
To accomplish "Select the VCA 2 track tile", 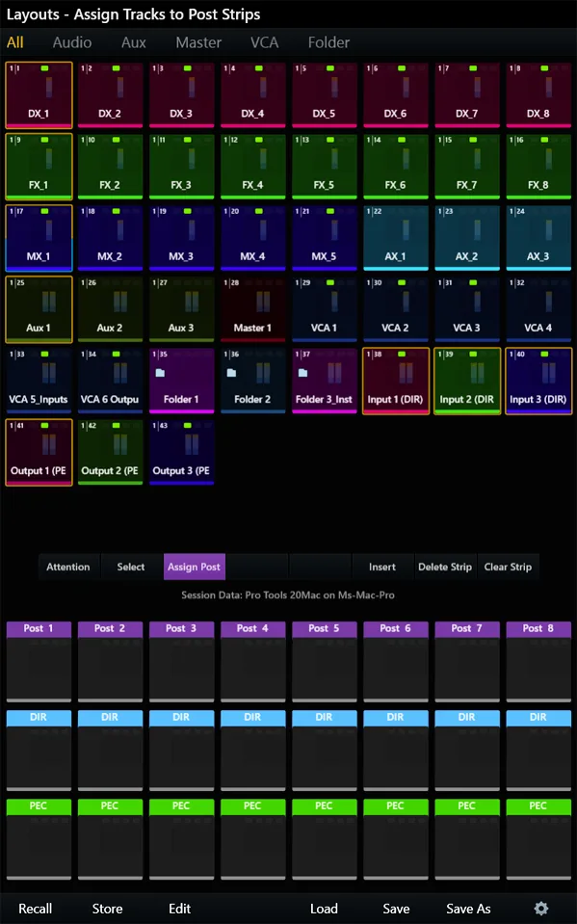I will click(395, 308).
